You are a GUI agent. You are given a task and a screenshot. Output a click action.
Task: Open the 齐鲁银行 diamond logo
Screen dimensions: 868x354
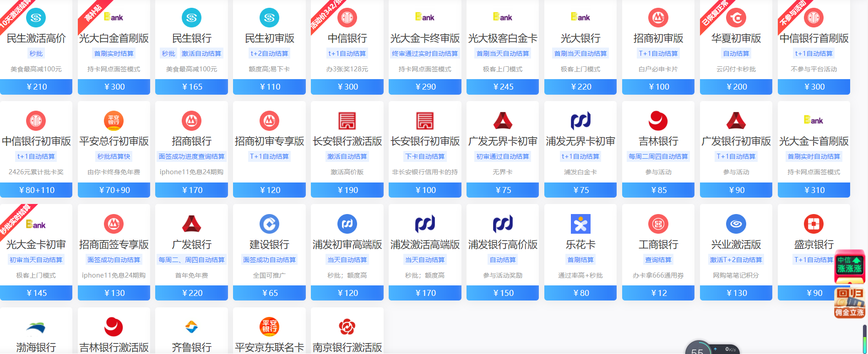(x=191, y=327)
